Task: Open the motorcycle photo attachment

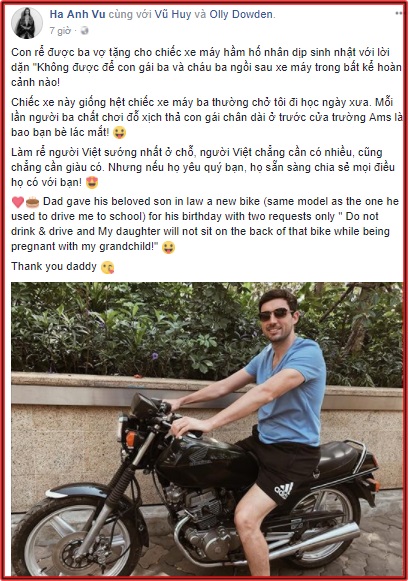Action: tap(207, 429)
